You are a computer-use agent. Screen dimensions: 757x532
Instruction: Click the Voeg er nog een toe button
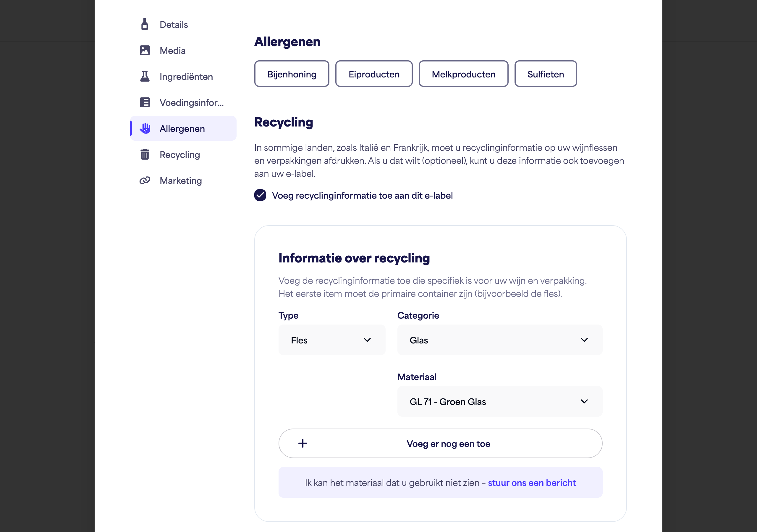click(x=440, y=443)
